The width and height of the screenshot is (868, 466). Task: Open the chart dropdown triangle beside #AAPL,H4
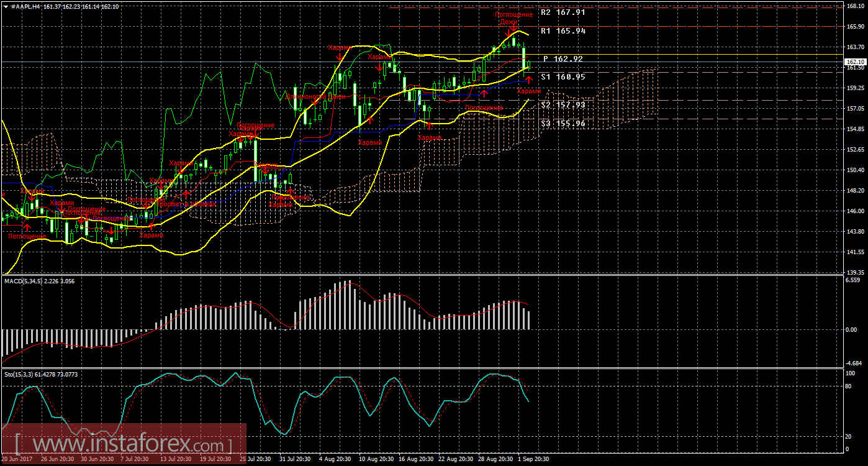point(6,6)
